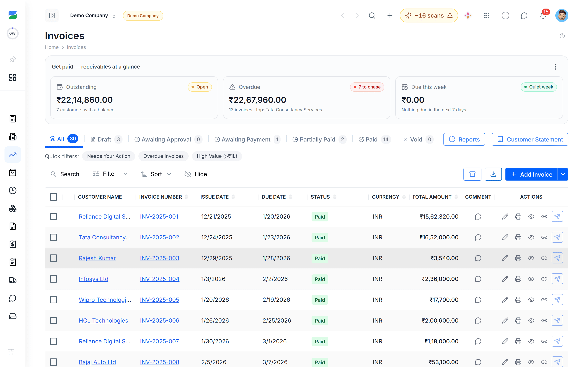Check the box for the Rajesh Kumar row
This screenshot has width=588, height=367.
53,258
